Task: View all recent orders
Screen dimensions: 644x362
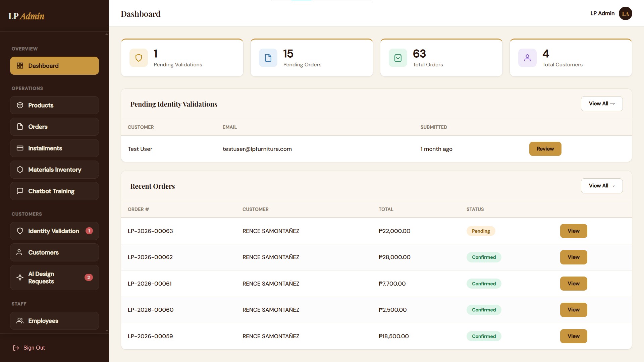Action: [602, 186]
